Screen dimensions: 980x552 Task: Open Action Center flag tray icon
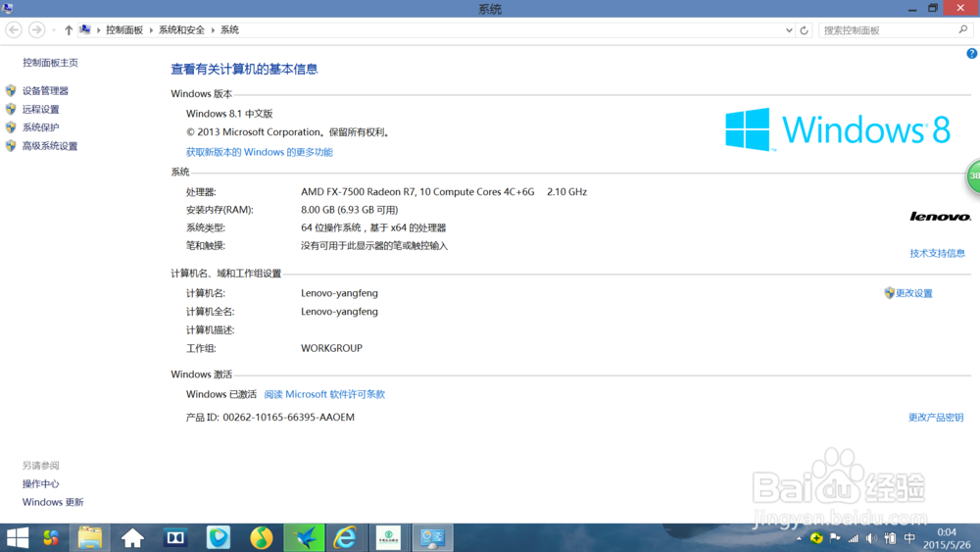835,538
